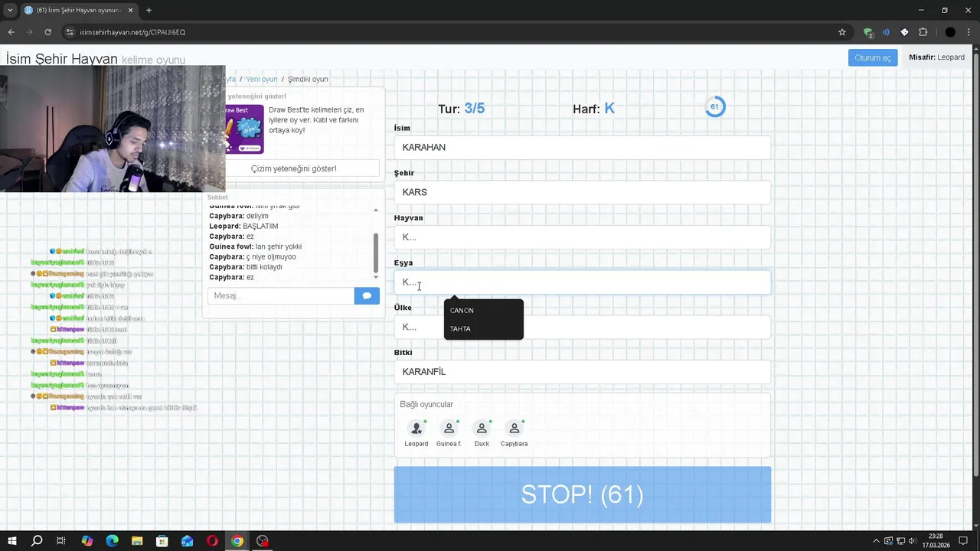Launch Copilot from the taskbar
The width and height of the screenshot is (980, 551).
(x=87, y=541)
